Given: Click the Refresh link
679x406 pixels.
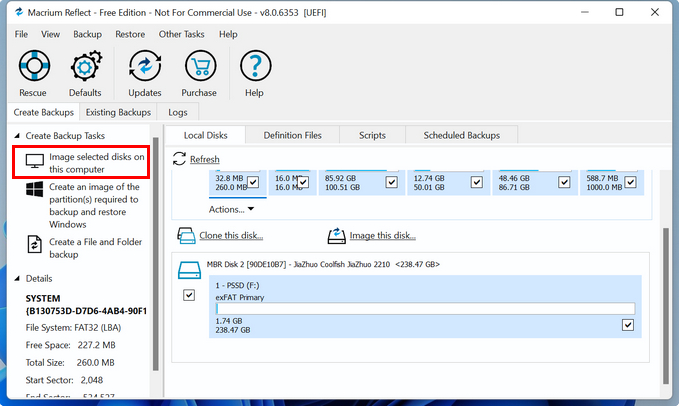Looking at the screenshot, I should pyautogui.click(x=204, y=159).
